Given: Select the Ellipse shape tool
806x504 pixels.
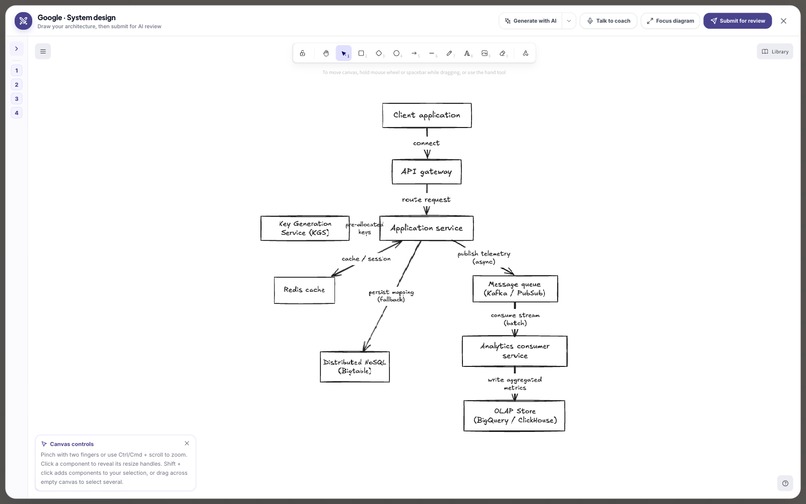Looking at the screenshot, I should [x=397, y=53].
